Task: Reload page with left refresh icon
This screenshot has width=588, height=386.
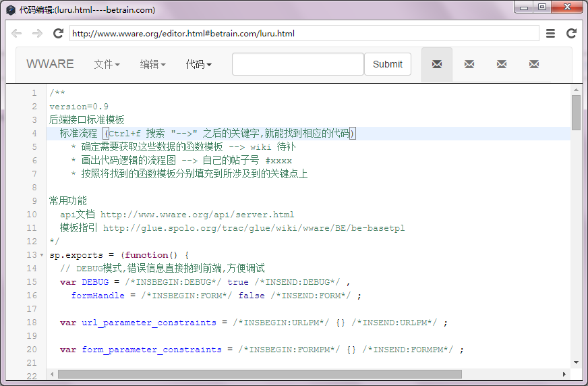Action: (58, 33)
